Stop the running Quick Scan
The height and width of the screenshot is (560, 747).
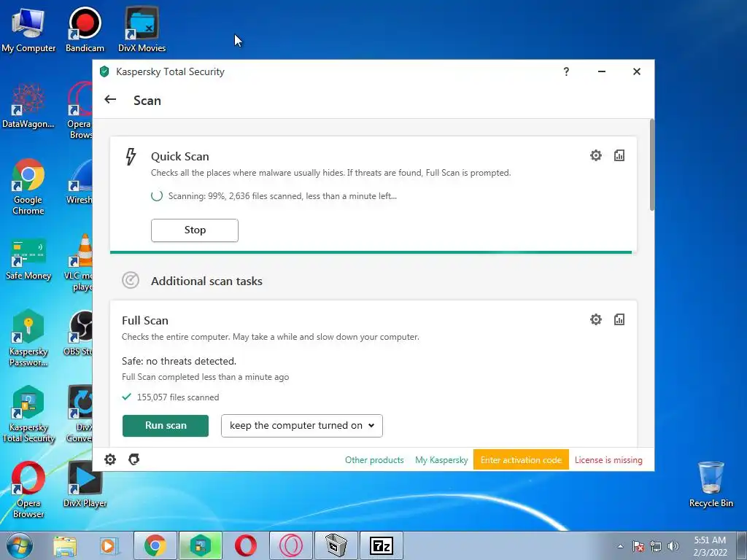coord(194,230)
